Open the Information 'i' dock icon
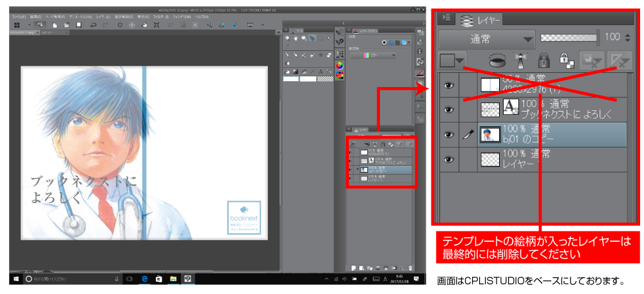This screenshot has height=294, width=644. 420,52
